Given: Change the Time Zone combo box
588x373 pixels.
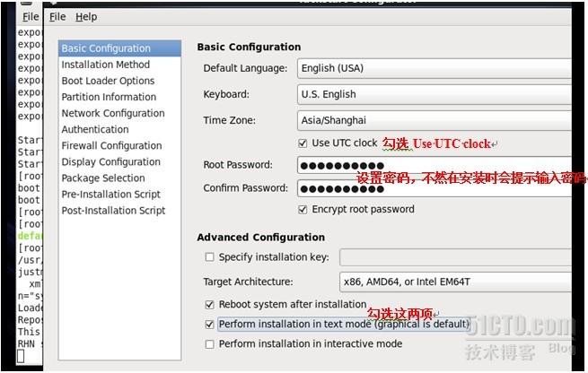Looking at the screenshot, I should tap(434, 120).
